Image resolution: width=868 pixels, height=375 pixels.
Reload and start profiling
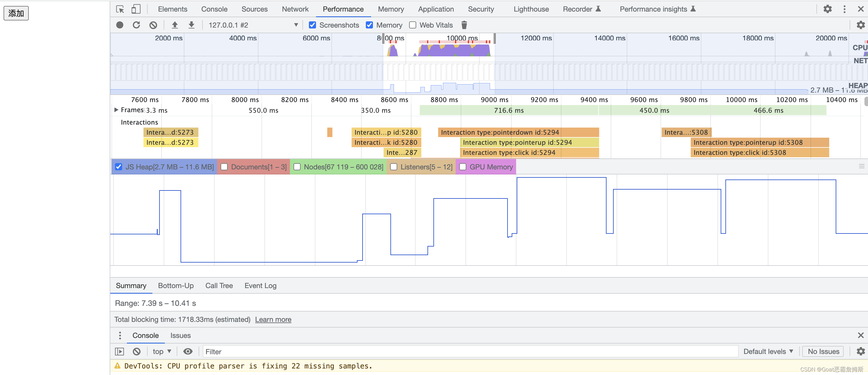(x=136, y=25)
